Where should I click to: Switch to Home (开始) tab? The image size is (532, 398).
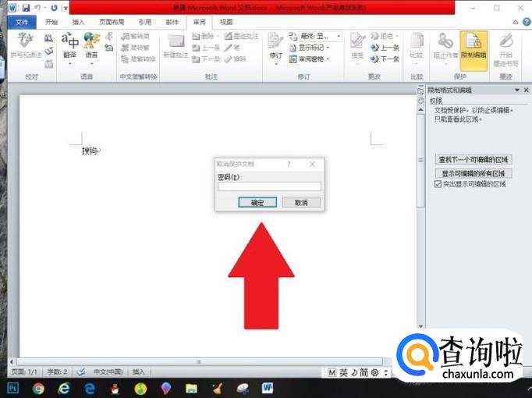[51, 23]
